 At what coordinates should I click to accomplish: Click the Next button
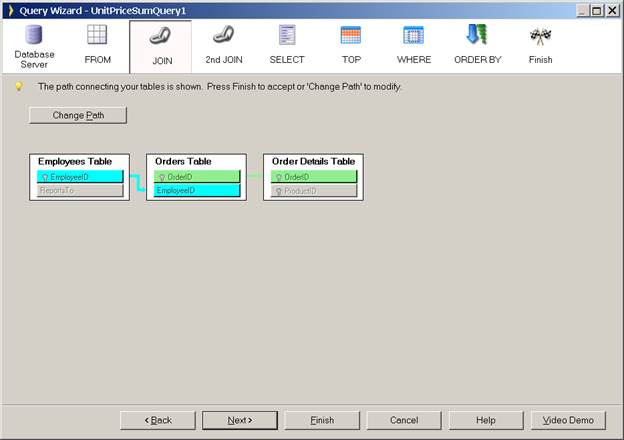239,420
